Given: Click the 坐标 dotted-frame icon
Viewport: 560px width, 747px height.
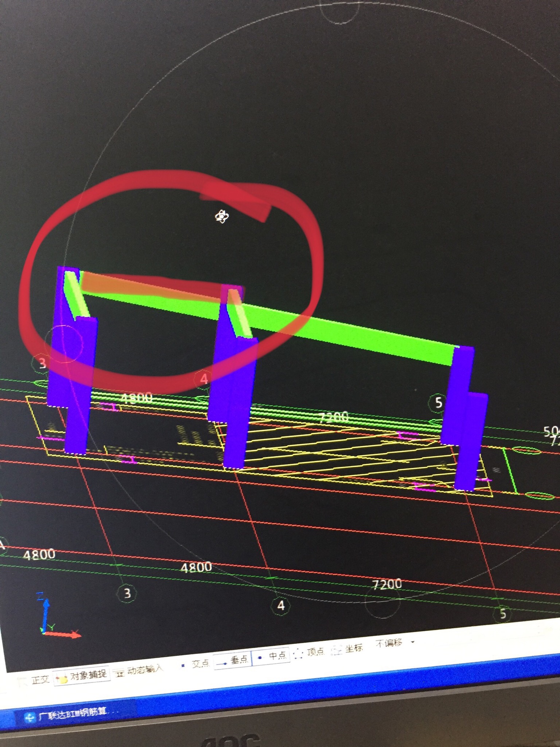Looking at the screenshot, I should (336, 650).
